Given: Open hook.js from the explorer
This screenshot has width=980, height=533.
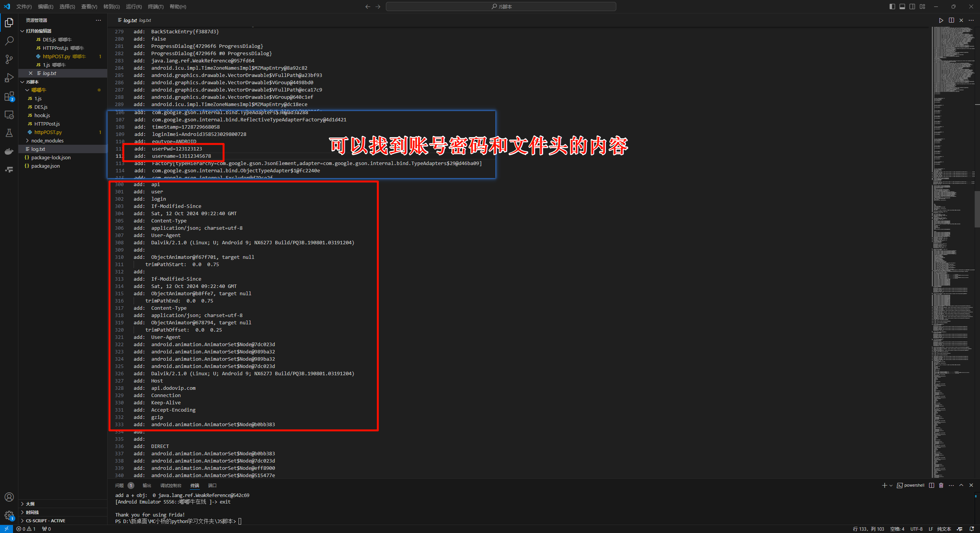Looking at the screenshot, I should click(x=42, y=115).
